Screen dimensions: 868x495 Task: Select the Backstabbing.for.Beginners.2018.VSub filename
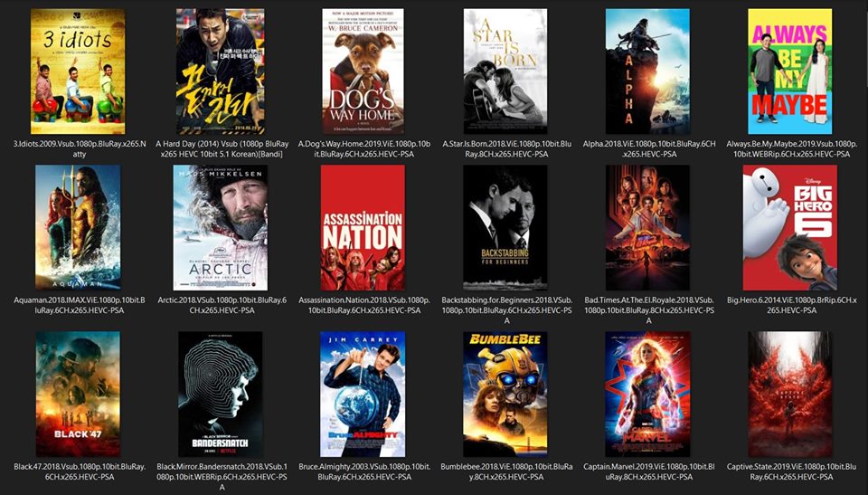[x=506, y=309]
